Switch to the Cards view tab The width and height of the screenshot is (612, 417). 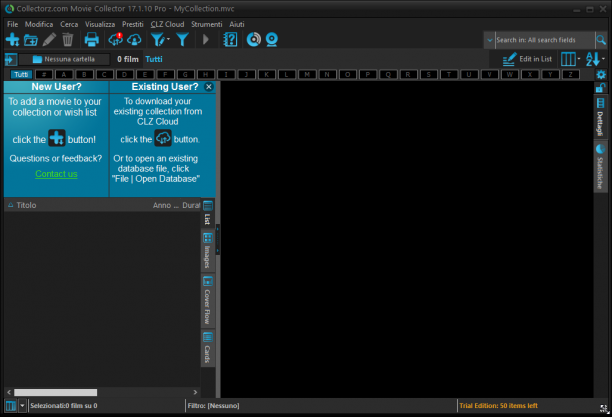208,348
